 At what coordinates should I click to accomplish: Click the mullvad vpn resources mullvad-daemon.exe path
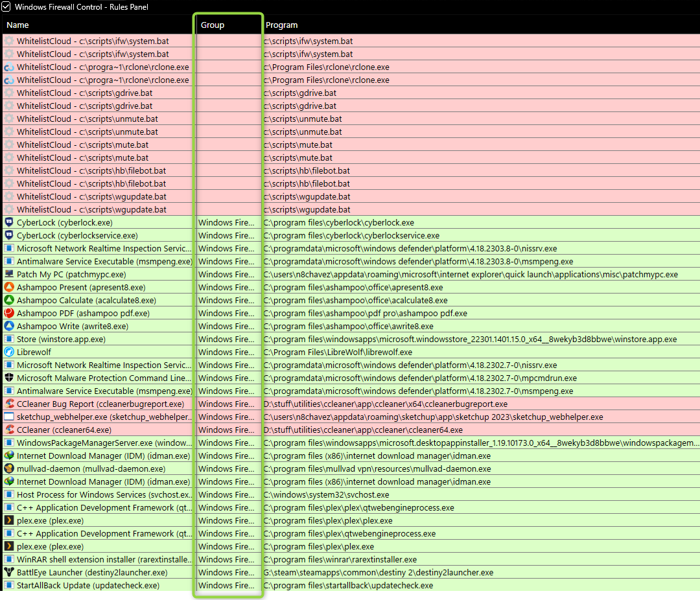(377, 468)
